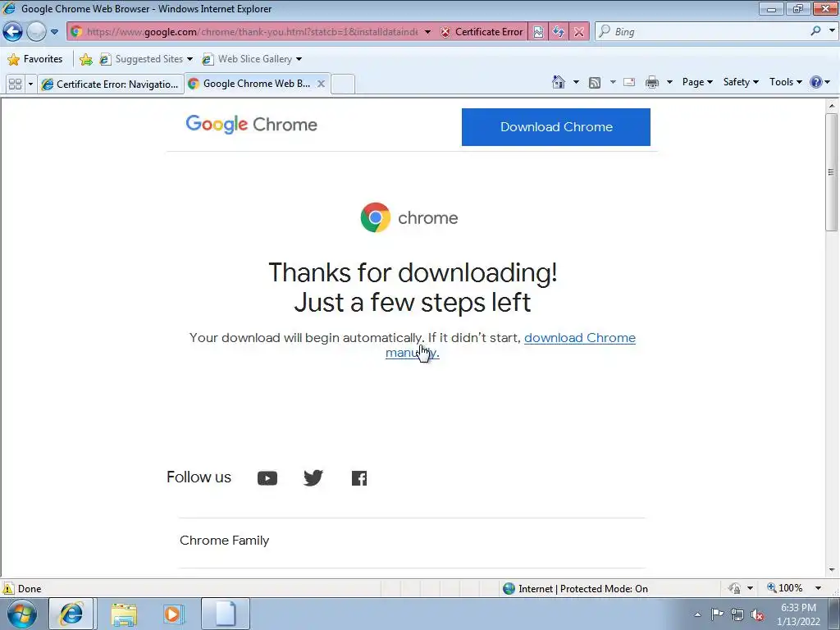Go back with the Back arrow button

point(13,32)
